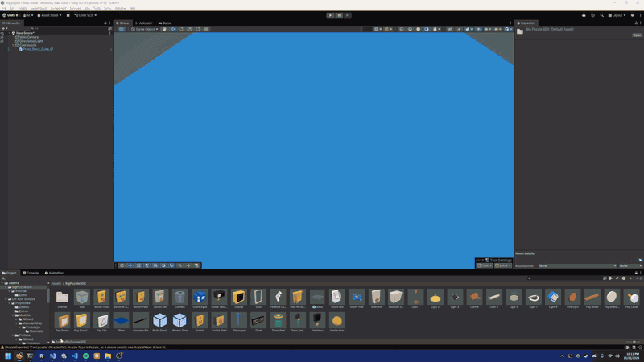Click the Play button in the toolbar
Image resolution: width=644 pixels, height=362 pixels.
(x=330, y=15)
